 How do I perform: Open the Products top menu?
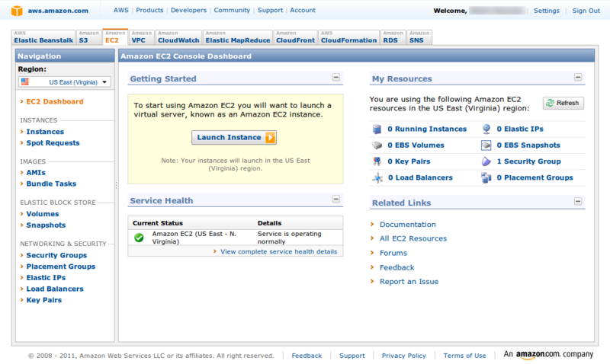pos(149,10)
